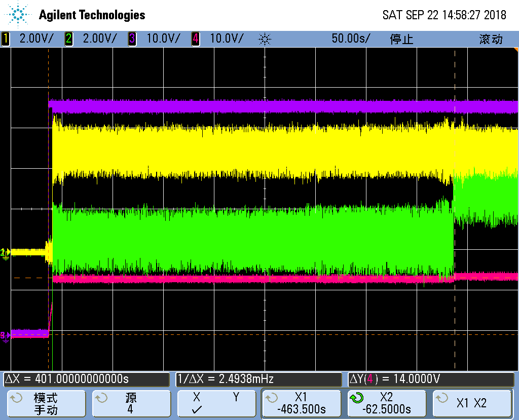Click the 滚动 roll mode label
The image size is (519, 420).
[491, 40]
